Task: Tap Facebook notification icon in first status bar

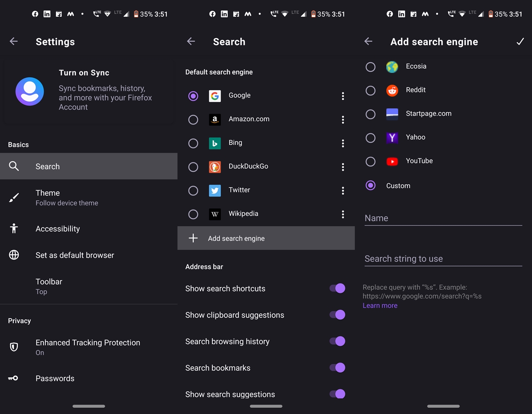Action: 35,14
